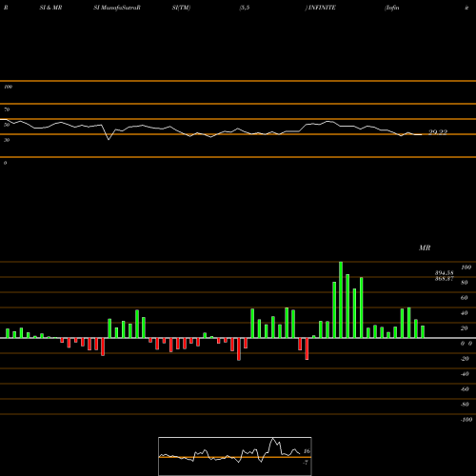Image resolution: width=476 pixels, height=476 pixels.
Task: Click the MR axis label '20'
Action: (x=465, y=328)
